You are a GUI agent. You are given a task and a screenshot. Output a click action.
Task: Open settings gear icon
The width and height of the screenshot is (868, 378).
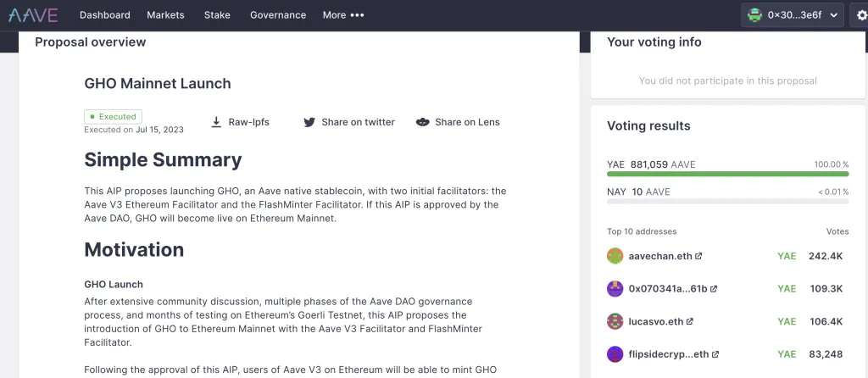click(x=861, y=15)
